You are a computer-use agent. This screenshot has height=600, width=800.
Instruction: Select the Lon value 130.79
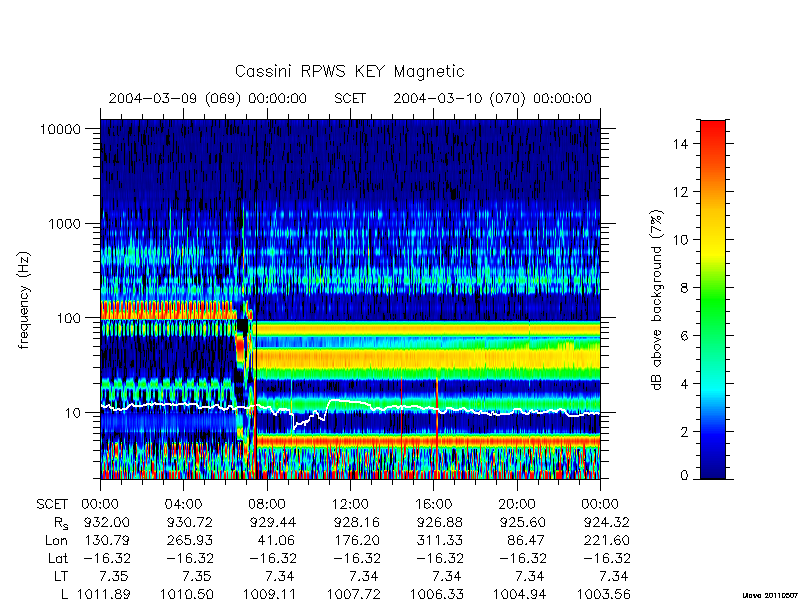tap(107, 540)
